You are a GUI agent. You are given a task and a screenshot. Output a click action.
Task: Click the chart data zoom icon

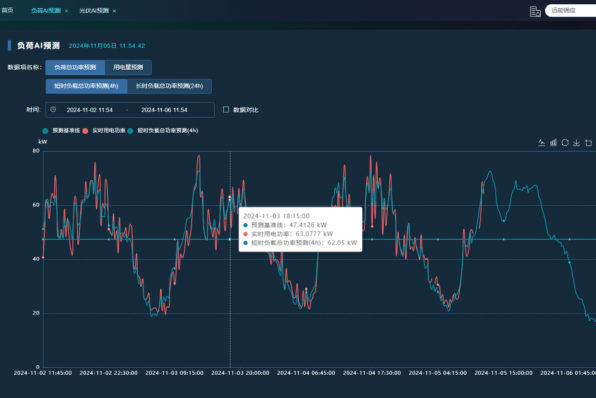point(588,143)
